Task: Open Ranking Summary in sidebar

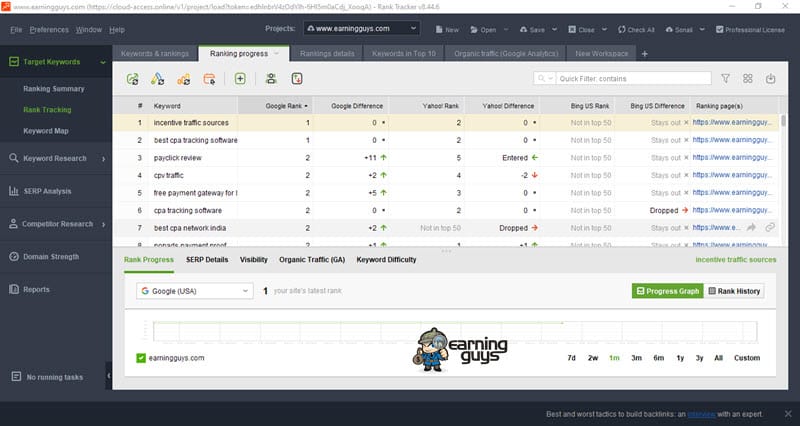Action: 54,89
